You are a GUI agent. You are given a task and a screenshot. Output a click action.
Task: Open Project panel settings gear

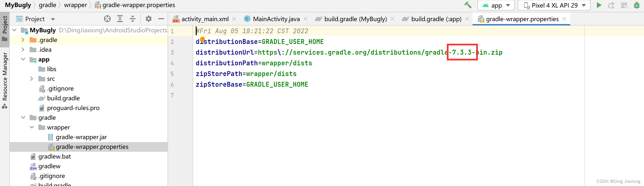[149, 19]
